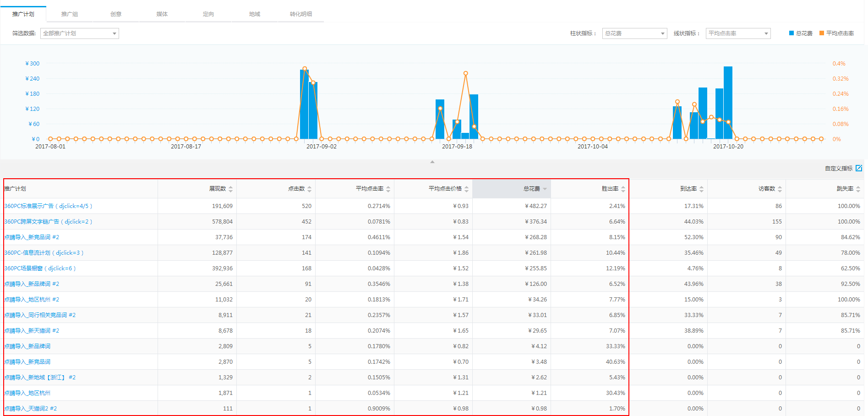Expand the 柱状指标 总花费 dropdown
The height and width of the screenshot is (416, 868).
[x=634, y=33]
